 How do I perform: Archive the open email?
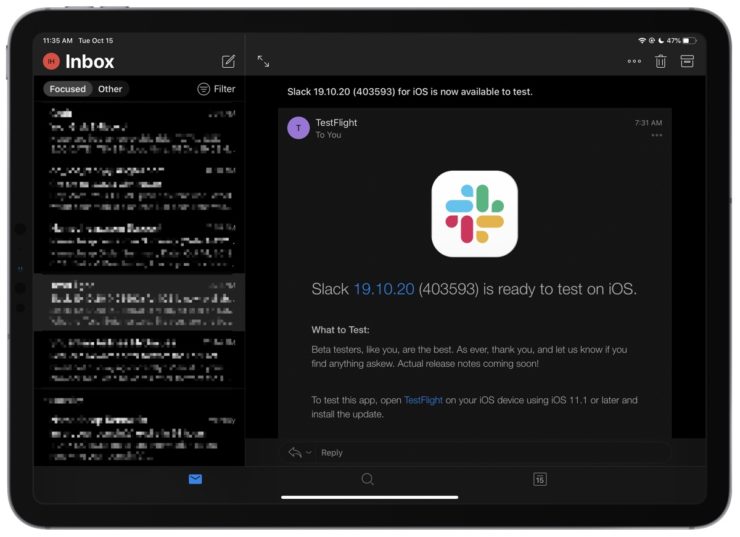(687, 61)
